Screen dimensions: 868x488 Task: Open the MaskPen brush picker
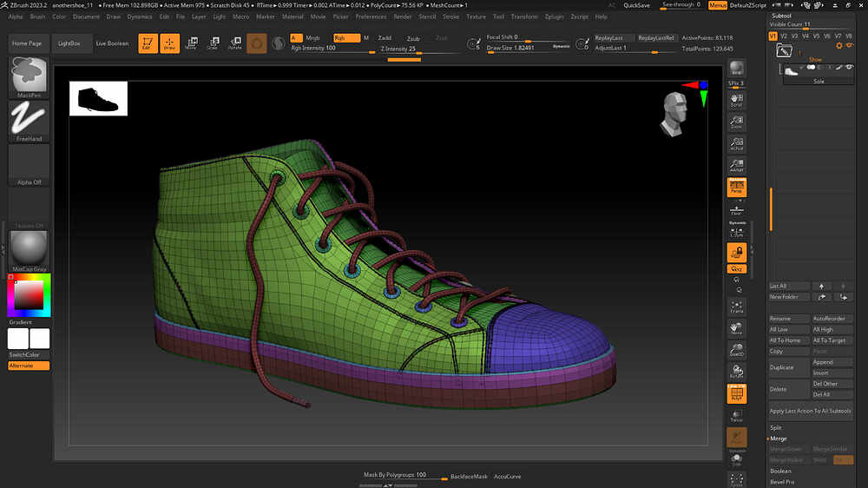coord(29,77)
